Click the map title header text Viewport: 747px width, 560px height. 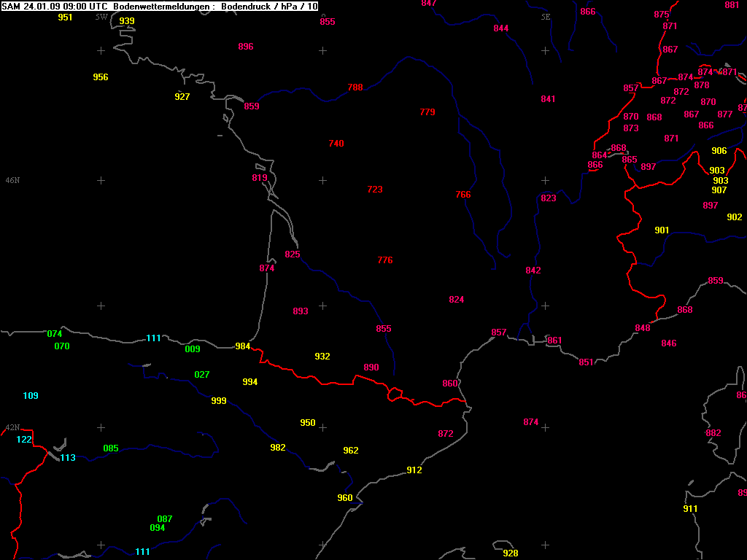tap(159, 6)
